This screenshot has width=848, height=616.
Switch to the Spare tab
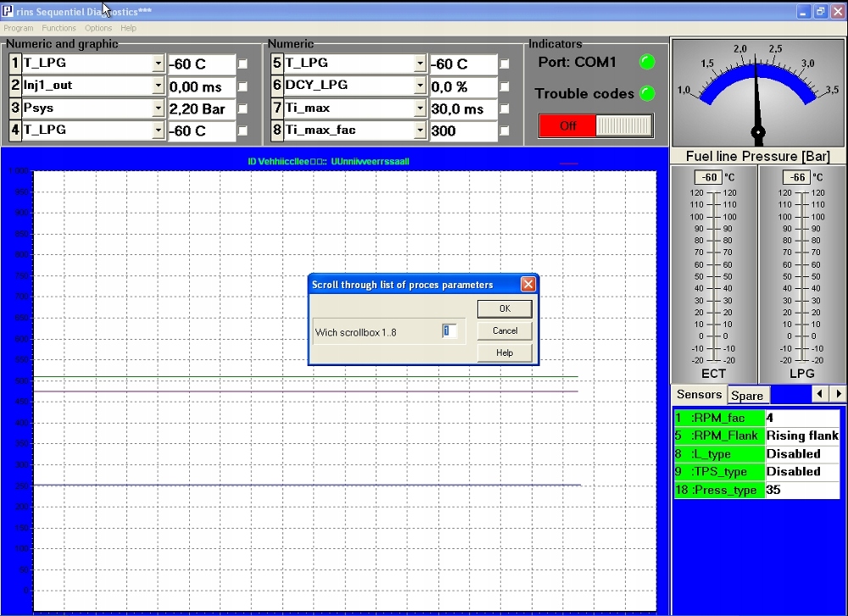point(747,396)
